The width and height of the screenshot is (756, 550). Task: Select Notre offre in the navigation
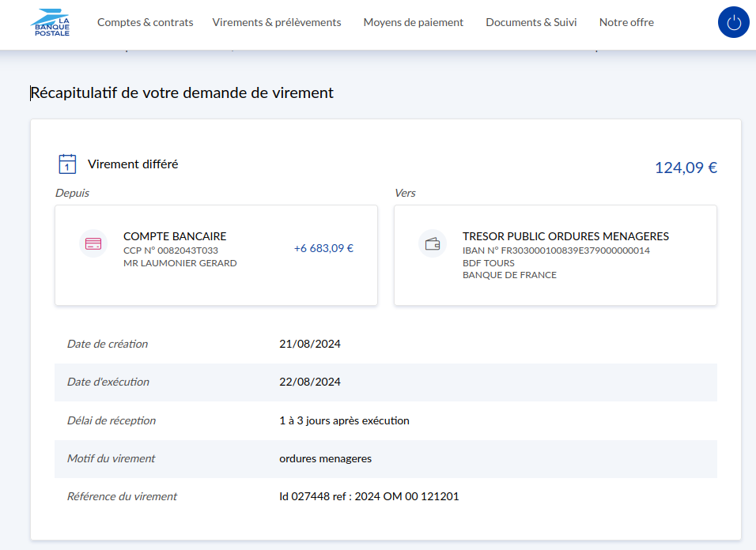[626, 22]
